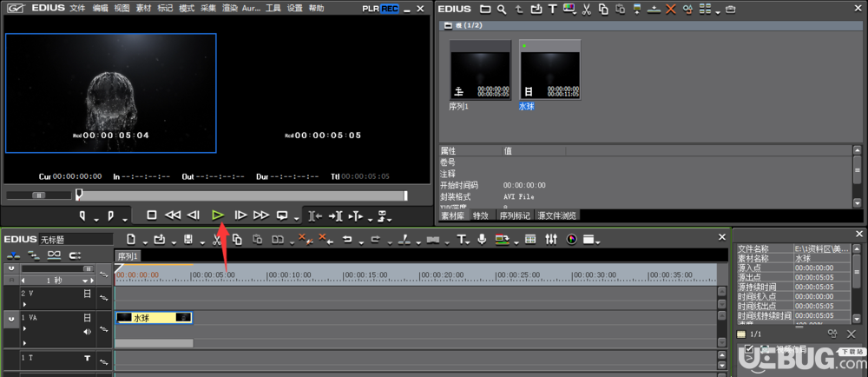This screenshot has width=868, height=377.
Task: Open the folder view icon in bin
Action: tap(485, 9)
